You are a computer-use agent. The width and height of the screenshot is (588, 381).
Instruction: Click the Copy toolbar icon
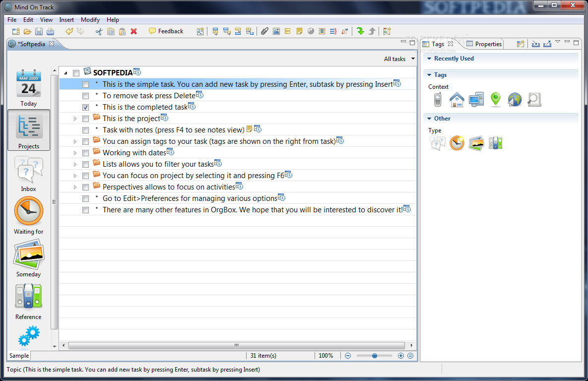pyautogui.click(x=111, y=31)
